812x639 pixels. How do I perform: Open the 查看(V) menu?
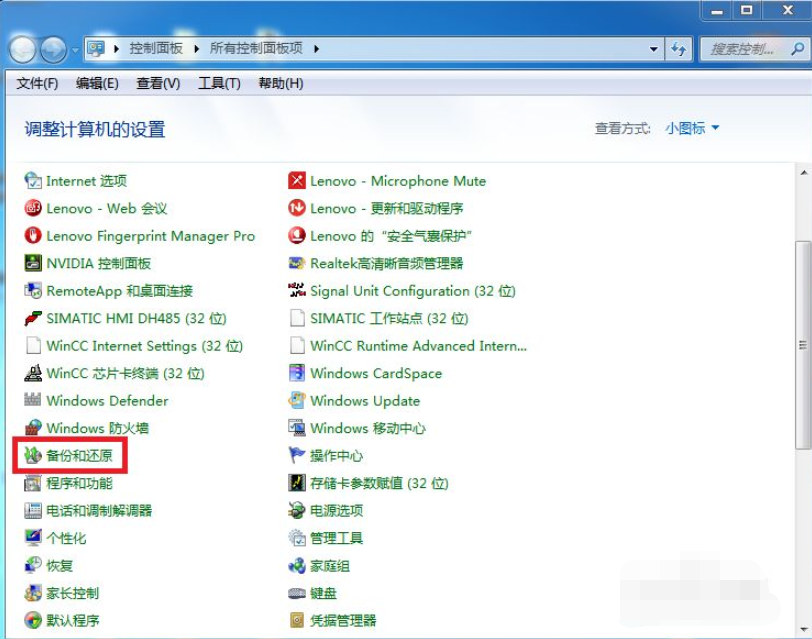[158, 83]
